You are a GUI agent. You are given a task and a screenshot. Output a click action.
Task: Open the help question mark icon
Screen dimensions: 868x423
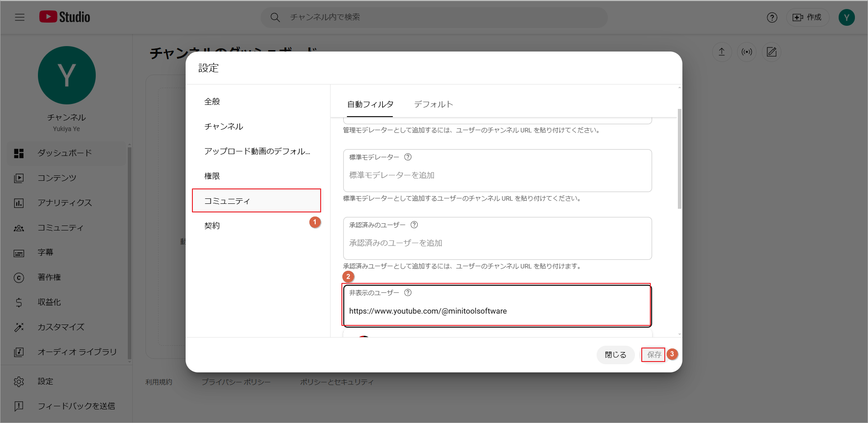click(x=772, y=17)
